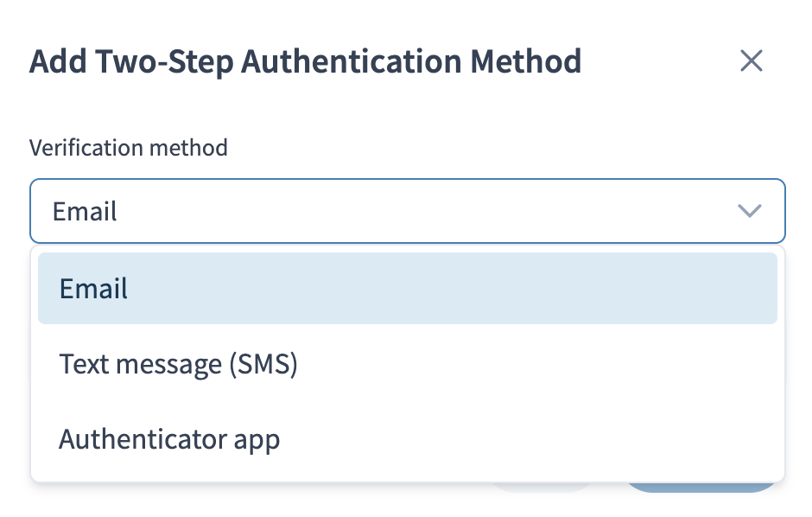The height and width of the screenshot is (517, 812).
Task: Click the Verification method label
Action: (129, 148)
